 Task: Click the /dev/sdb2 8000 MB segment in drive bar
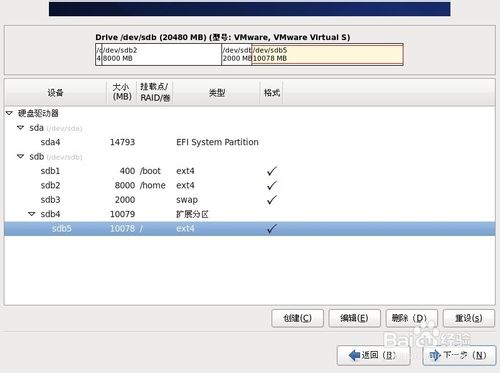coord(161,54)
